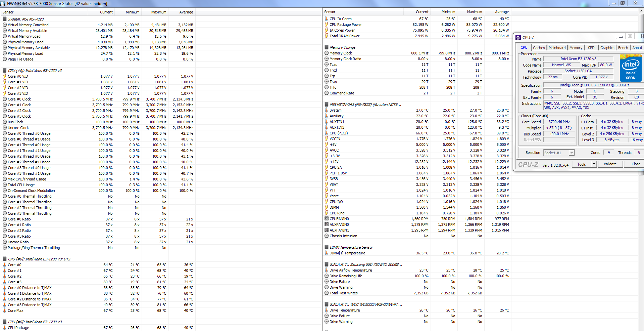
Task: Click the icon next to Chassis Intrusion
Action: point(327,236)
